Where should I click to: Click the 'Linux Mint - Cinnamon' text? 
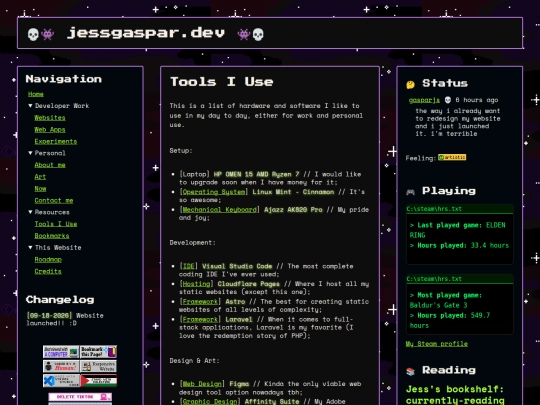click(x=293, y=192)
